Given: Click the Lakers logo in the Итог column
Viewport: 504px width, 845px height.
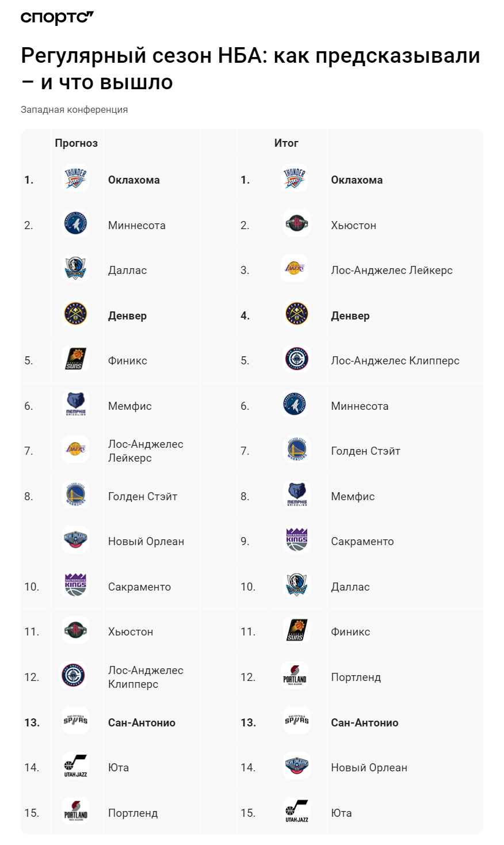Looking at the screenshot, I should click(295, 269).
